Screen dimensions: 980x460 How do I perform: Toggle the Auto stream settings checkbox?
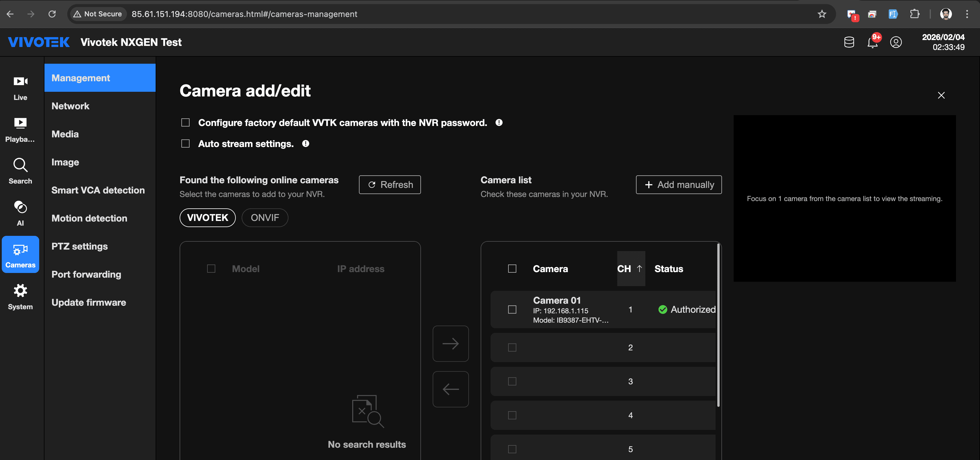185,144
